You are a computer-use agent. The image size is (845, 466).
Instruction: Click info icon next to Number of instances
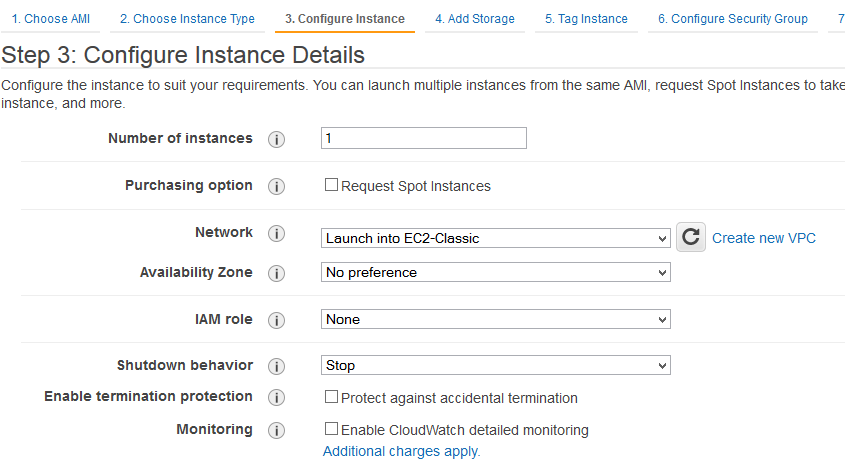[x=277, y=139]
